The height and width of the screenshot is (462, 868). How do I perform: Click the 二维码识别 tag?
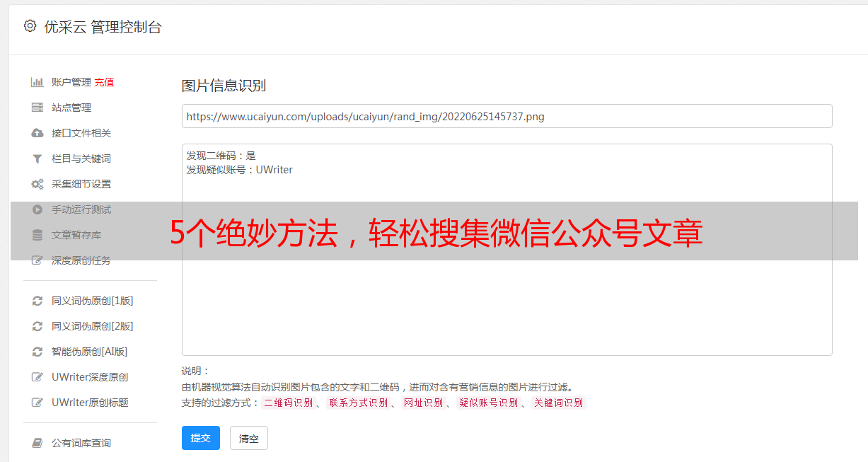[x=289, y=403]
